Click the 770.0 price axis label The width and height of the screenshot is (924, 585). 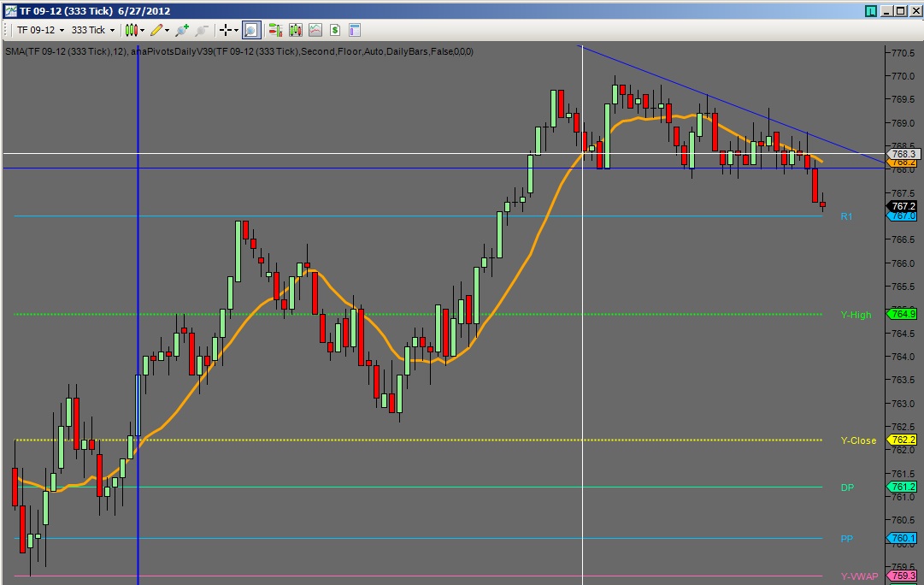903,76
